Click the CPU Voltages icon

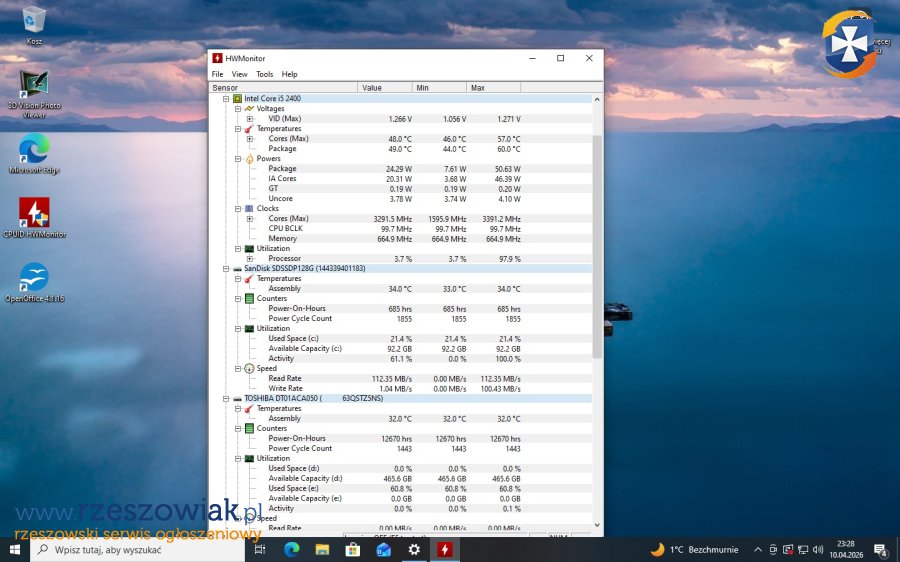pyautogui.click(x=249, y=109)
